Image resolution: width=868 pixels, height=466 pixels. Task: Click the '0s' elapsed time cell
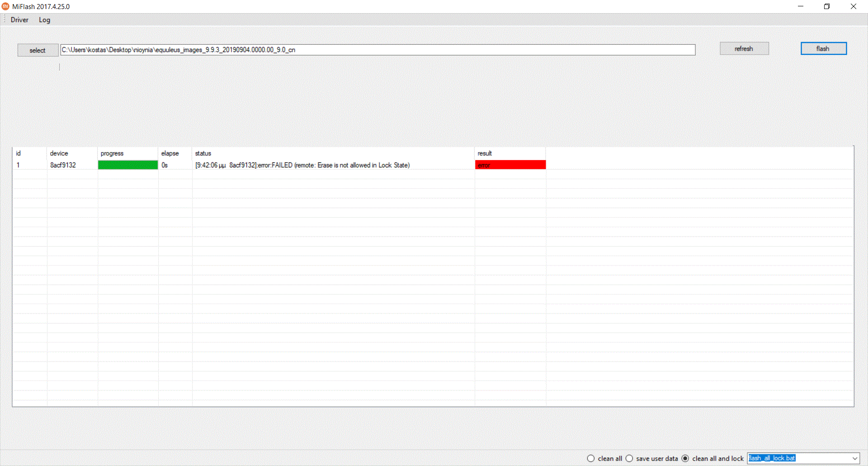click(x=165, y=165)
